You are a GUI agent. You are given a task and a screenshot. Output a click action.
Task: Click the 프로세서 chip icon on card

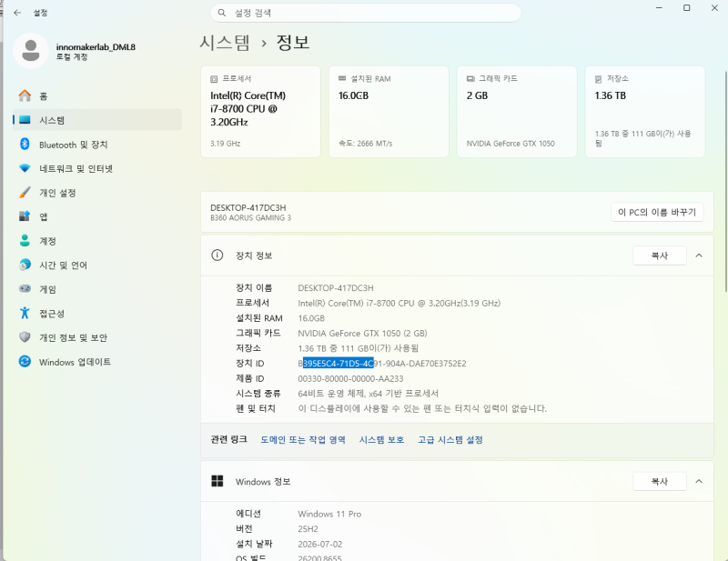point(214,79)
